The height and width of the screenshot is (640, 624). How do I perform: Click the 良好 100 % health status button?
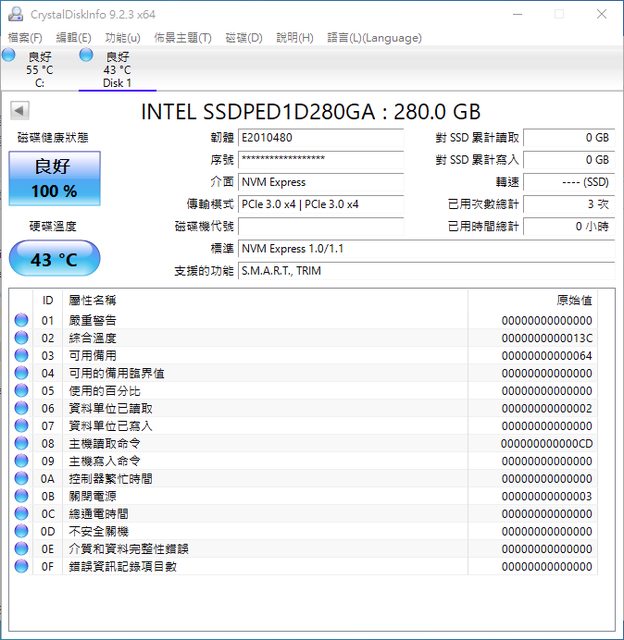tap(54, 179)
